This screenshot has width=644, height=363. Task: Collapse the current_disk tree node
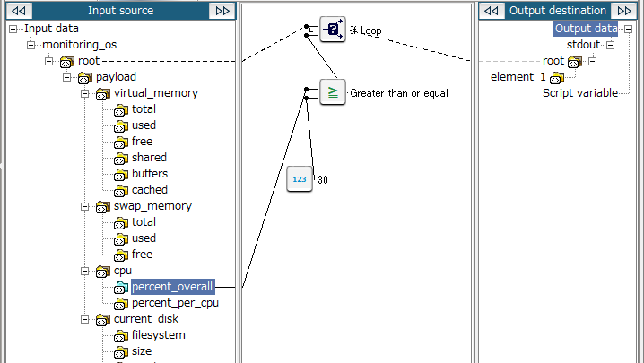click(x=85, y=319)
